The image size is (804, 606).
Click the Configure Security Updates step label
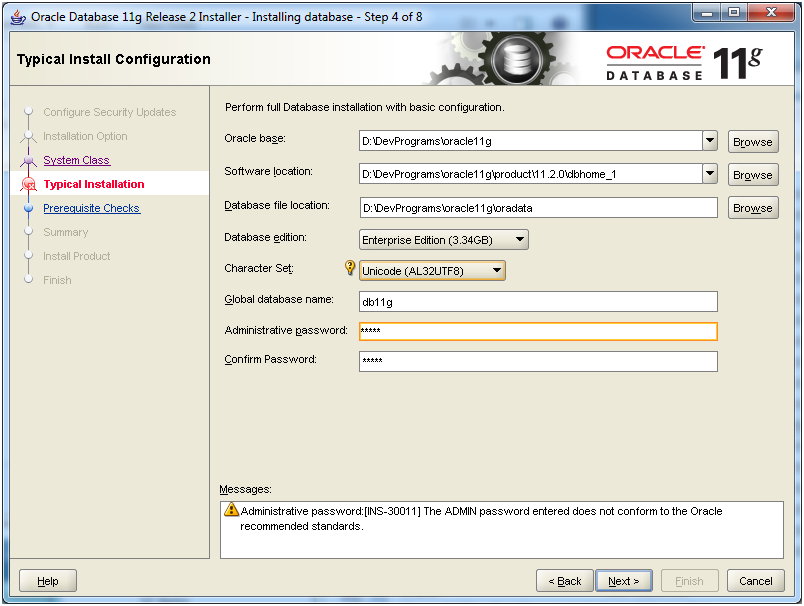pyautogui.click(x=110, y=112)
